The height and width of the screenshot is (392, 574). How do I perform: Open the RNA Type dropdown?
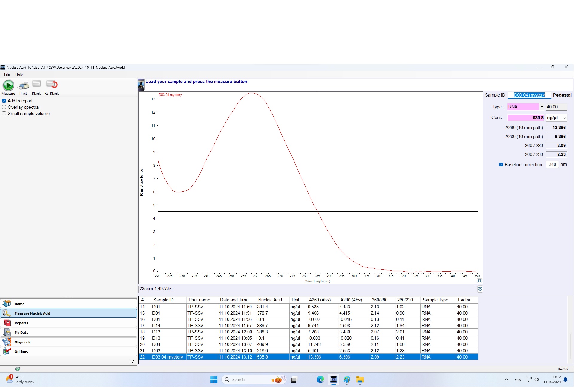coord(542,107)
